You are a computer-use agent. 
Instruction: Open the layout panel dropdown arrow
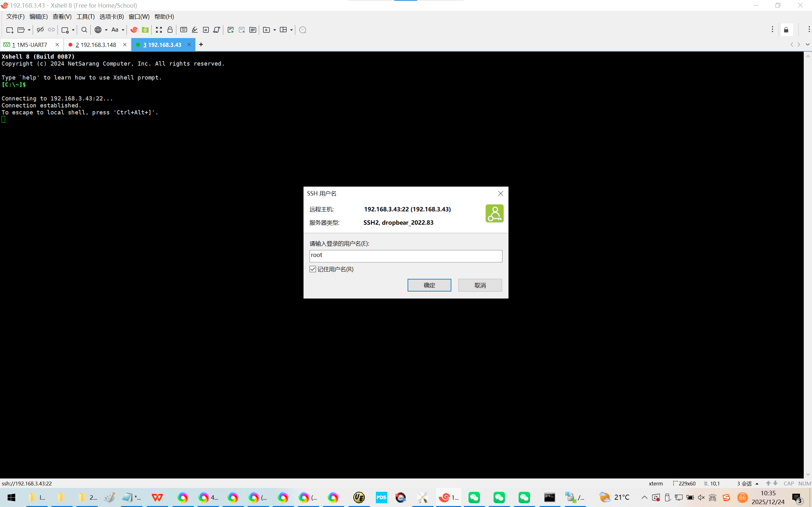click(291, 30)
